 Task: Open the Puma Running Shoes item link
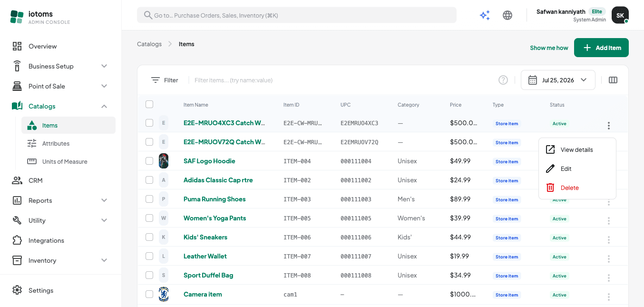click(x=215, y=199)
